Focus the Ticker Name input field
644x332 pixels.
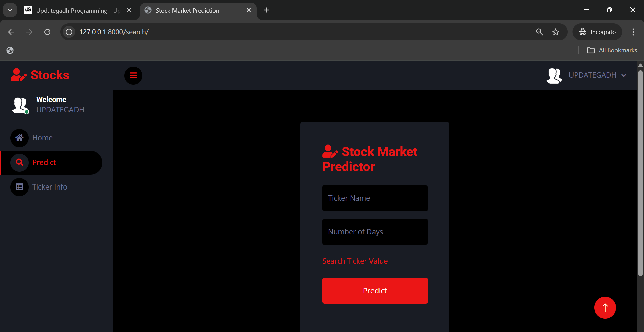375,198
